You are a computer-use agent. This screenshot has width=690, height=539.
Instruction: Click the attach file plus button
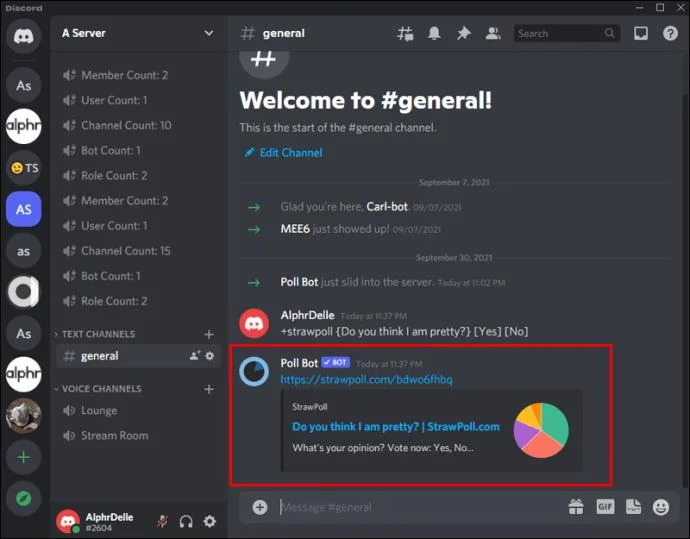click(x=260, y=507)
